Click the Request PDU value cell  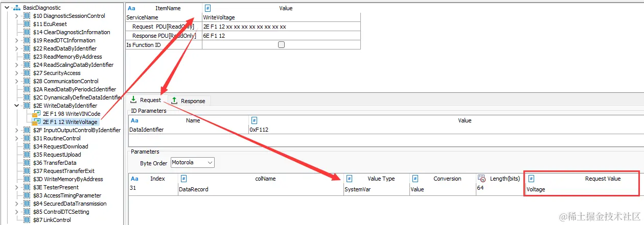click(281, 27)
